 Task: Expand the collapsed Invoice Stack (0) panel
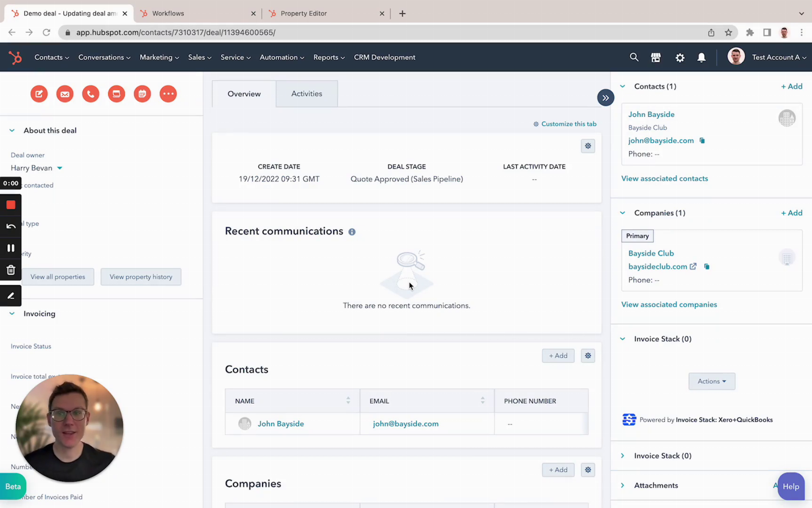point(623,456)
